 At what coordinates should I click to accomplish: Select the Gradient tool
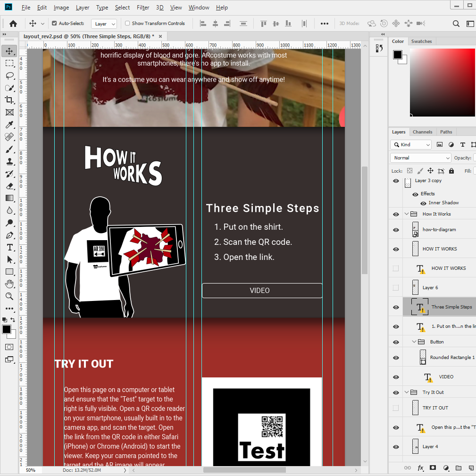click(x=9, y=198)
